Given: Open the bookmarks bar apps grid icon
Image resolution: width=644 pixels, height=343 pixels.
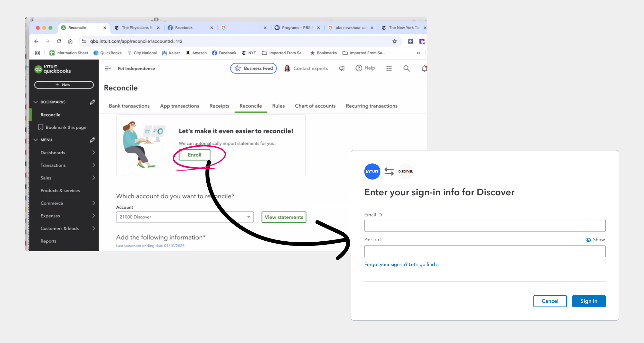Looking at the screenshot, I should coord(37,53).
